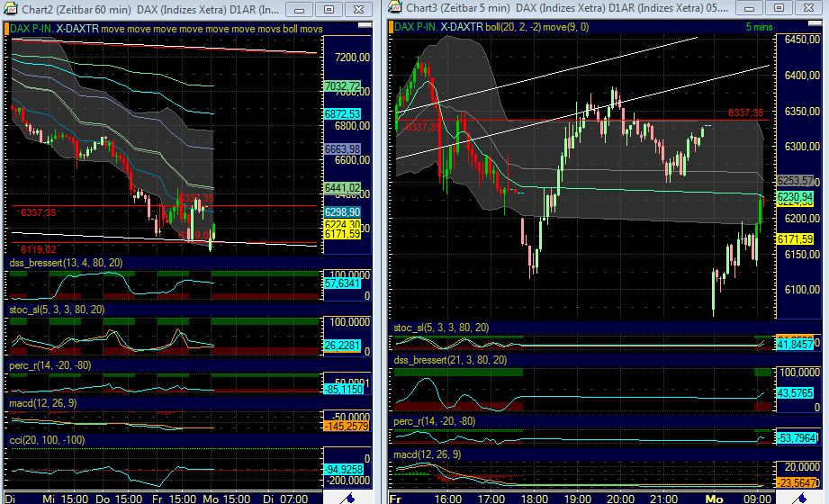
Task: Select 'stoc_sl(5, 3, 3, 80, 20)' label in Chart2
Action: point(57,310)
